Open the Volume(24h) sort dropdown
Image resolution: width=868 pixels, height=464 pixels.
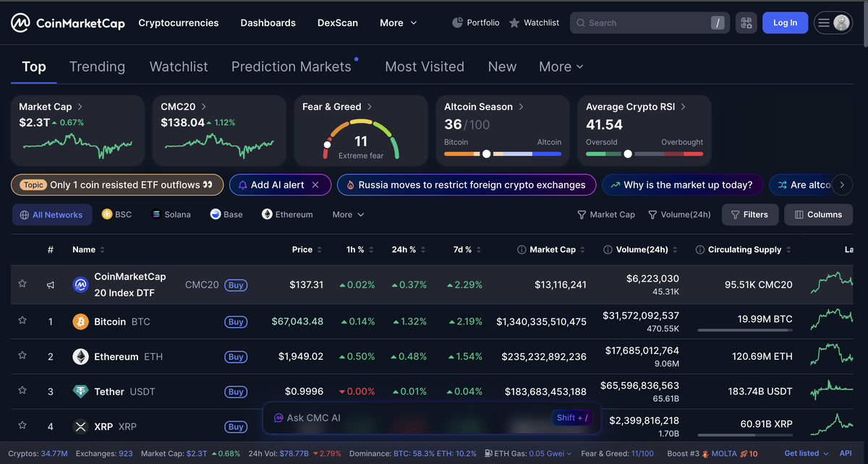tap(679, 214)
